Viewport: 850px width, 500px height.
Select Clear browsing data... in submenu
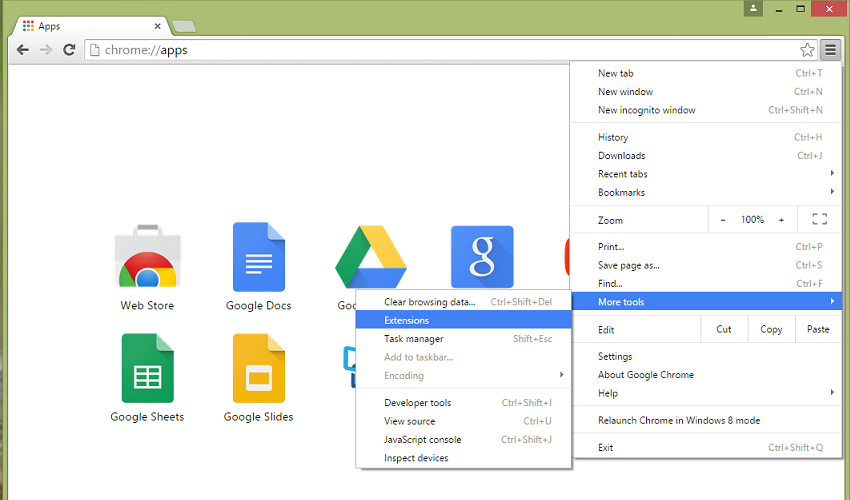tap(463, 302)
